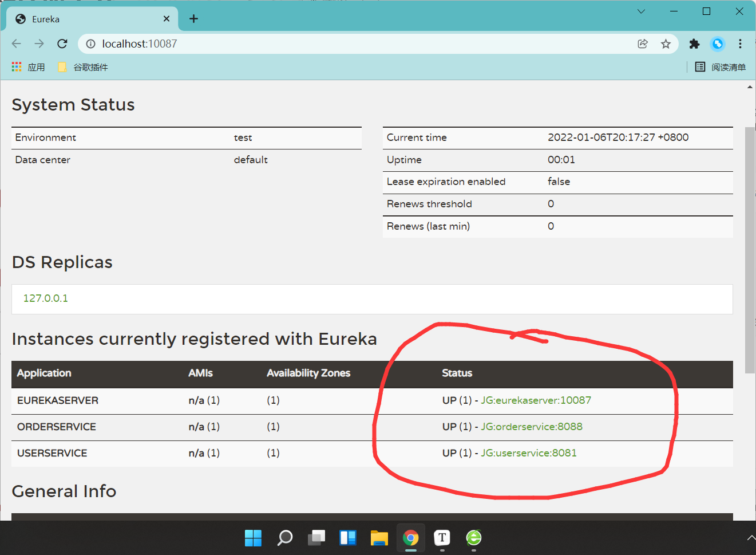Screen dimensions: 756x555
Task: Open a new browser tab
Action: [x=194, y=19]
